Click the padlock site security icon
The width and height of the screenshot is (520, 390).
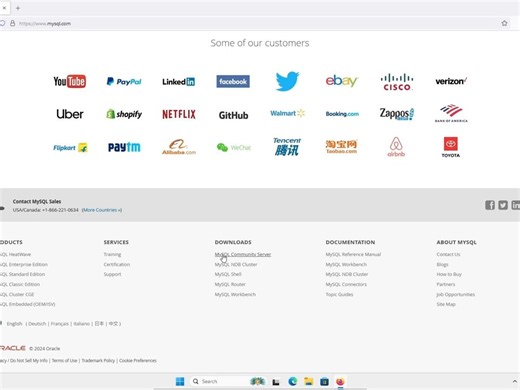(x=12, y=23)
